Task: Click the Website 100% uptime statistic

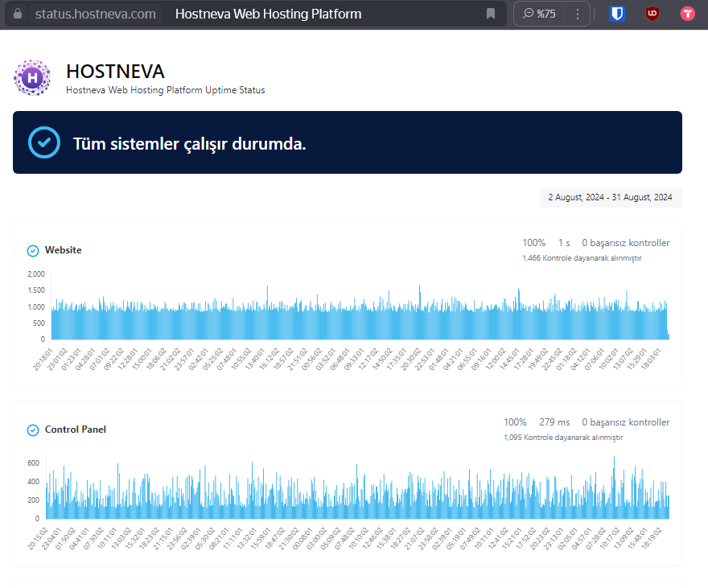Action: [533, 243]
